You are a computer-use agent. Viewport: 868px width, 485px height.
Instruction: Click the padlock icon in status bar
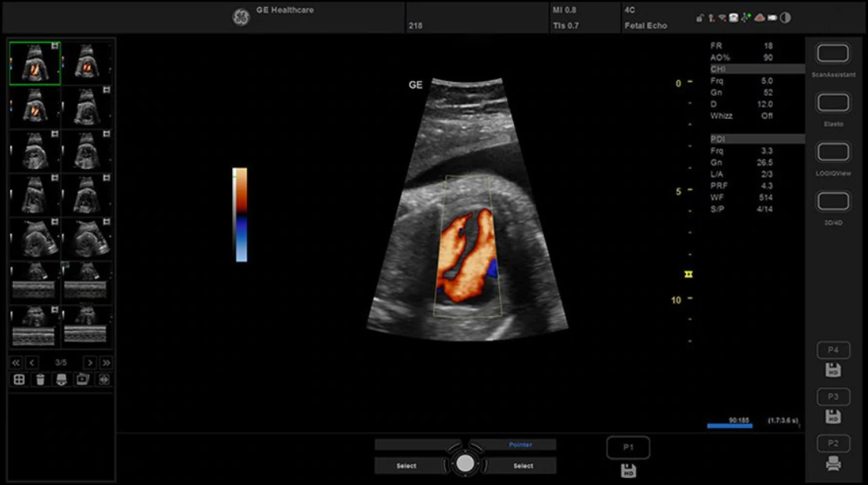pos(700,18)
